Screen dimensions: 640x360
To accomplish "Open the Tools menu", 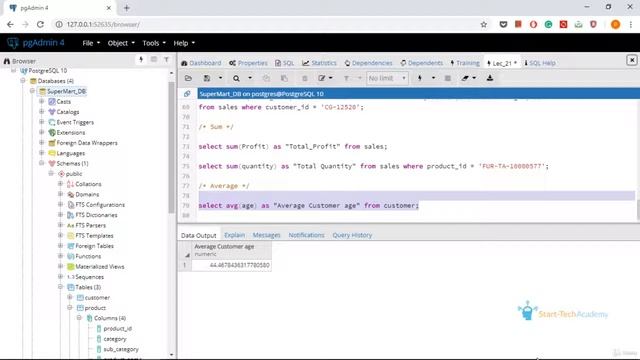I will (x=154, y=43).
